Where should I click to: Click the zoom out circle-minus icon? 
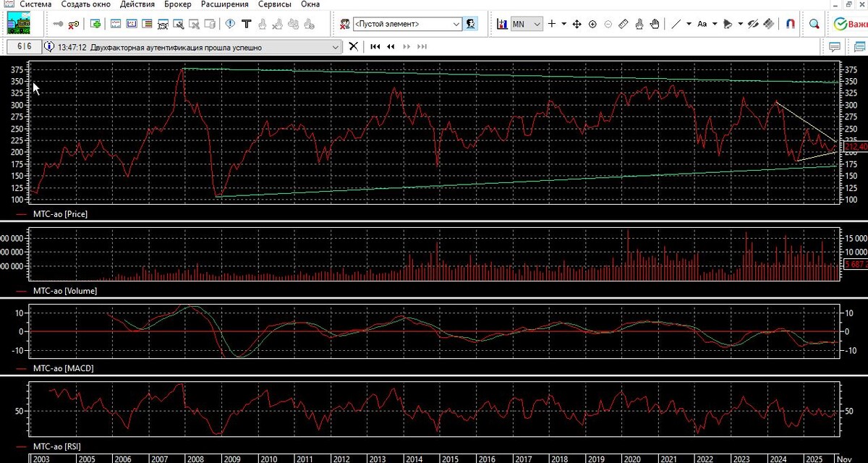608,24
